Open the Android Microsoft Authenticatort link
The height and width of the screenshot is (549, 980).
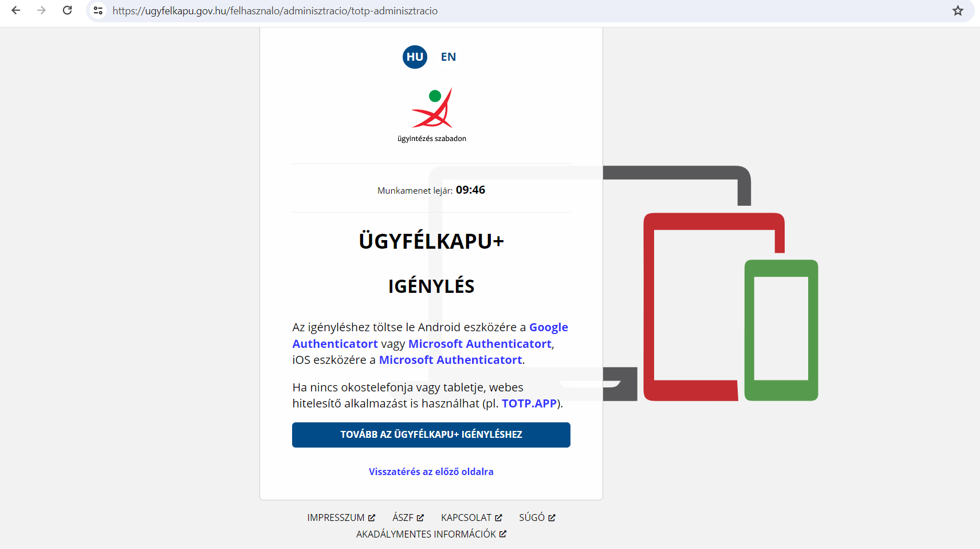coord(479,344)
